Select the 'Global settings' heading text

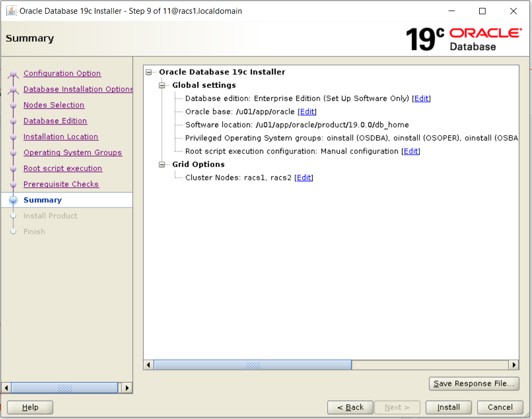(x=204, y=85)
